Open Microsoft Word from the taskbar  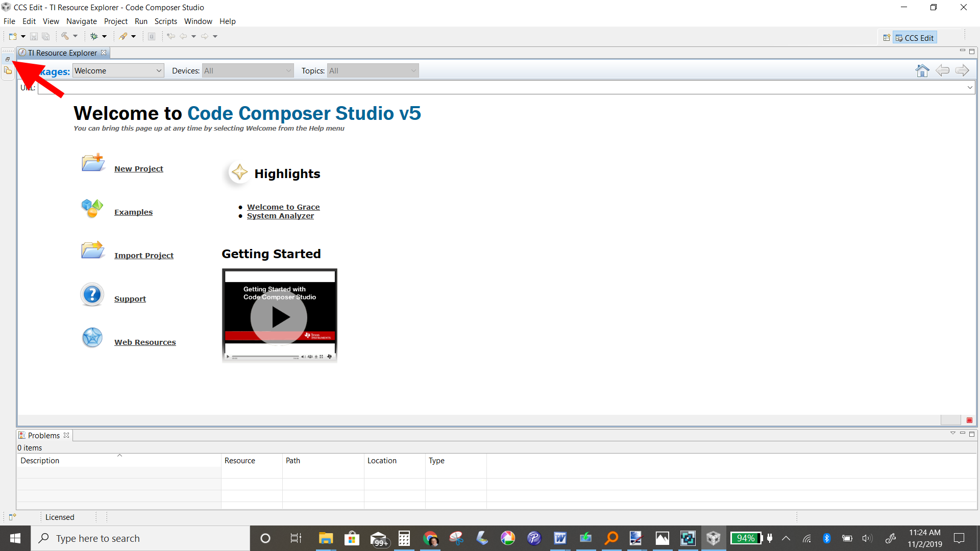click(x=560, y=538)
